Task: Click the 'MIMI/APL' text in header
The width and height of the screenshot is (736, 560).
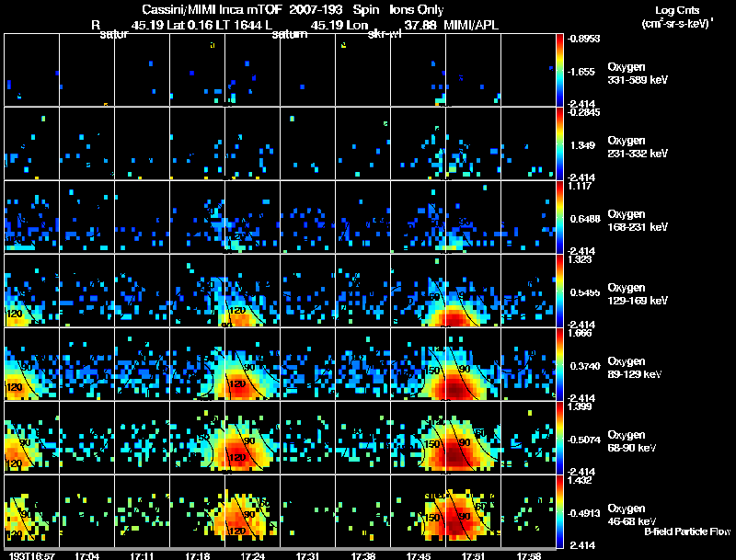Action: 471,26
